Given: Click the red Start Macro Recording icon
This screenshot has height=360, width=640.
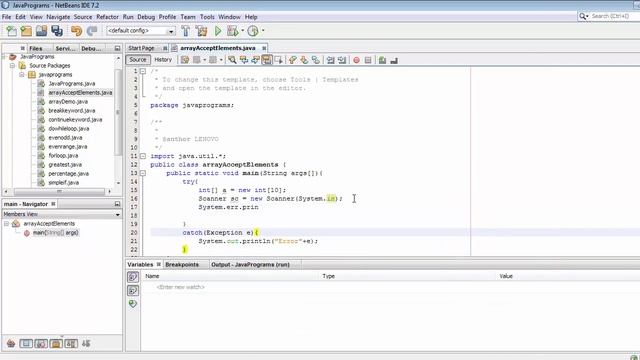Looking at the screenshot, I should (x=356, y=60).
